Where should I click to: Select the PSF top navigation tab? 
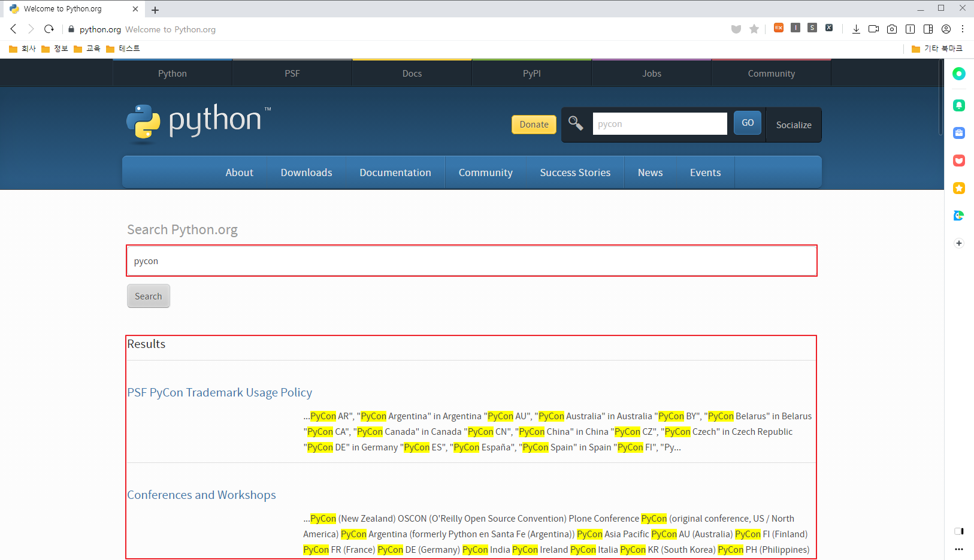pos(292,73)
